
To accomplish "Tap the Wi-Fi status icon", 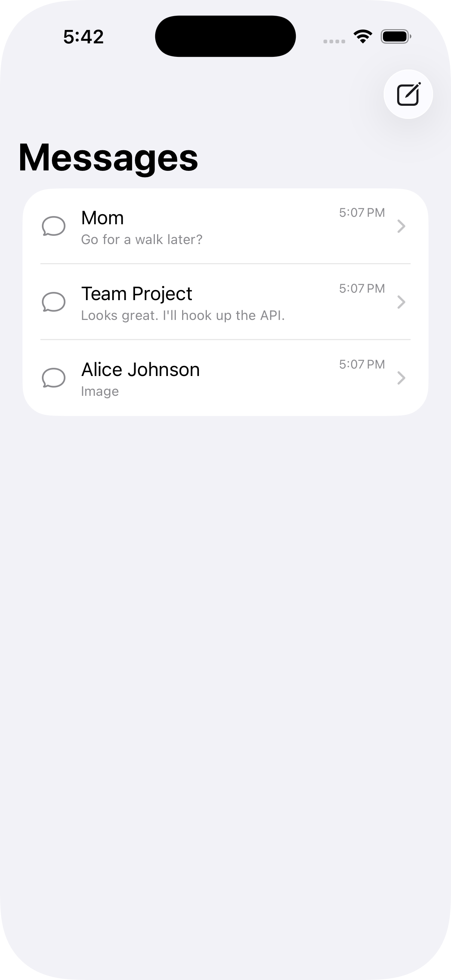I will [x=363, y=37].
